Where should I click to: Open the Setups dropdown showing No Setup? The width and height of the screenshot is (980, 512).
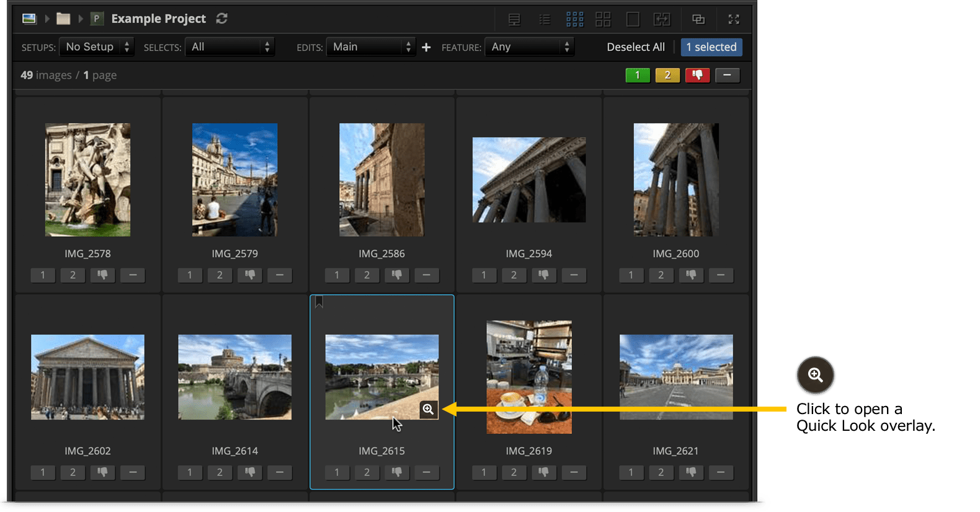[x=96, y=47]
